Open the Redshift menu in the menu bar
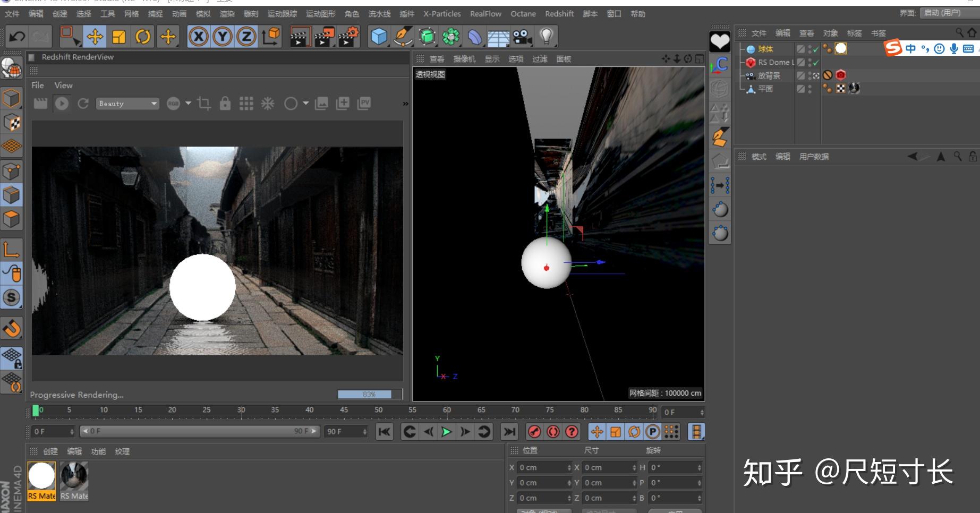 [559, 14]
